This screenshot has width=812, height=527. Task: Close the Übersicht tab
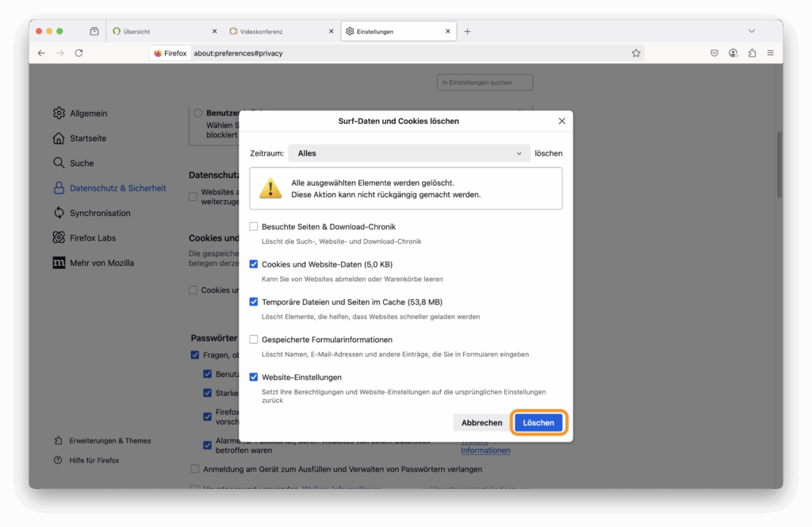pyautogui.click(x=214, y=32)
